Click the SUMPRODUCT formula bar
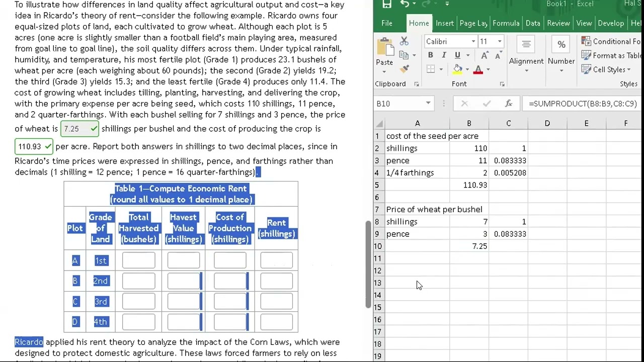644x362 pixels. point(583,104)
